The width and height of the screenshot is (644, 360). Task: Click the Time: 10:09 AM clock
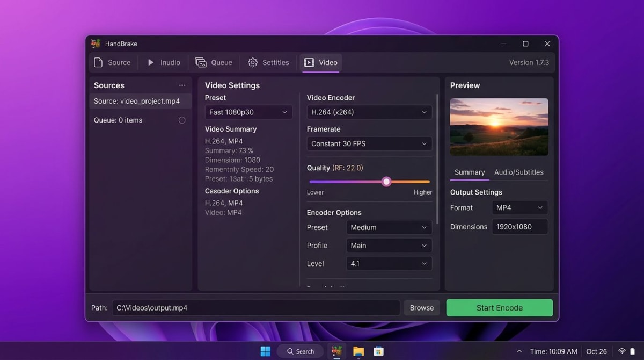point(554,351)
